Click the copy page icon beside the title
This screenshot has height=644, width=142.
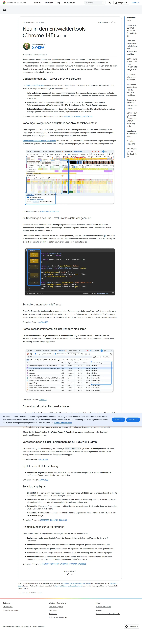[65, 36]
